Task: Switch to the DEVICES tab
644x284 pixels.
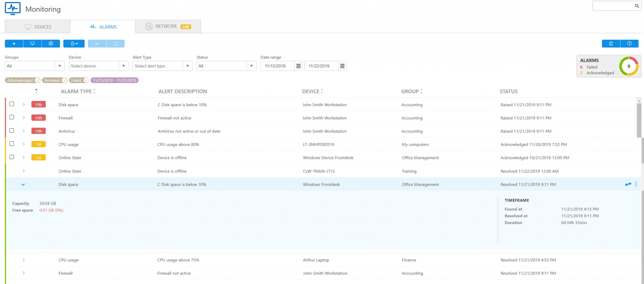Action: click(37, 26)
